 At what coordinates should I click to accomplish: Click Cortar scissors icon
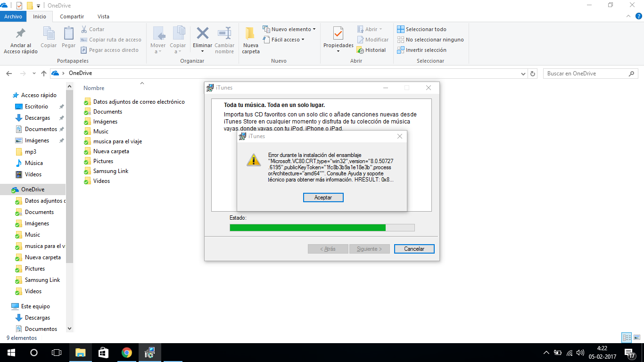tap(92, 29)
